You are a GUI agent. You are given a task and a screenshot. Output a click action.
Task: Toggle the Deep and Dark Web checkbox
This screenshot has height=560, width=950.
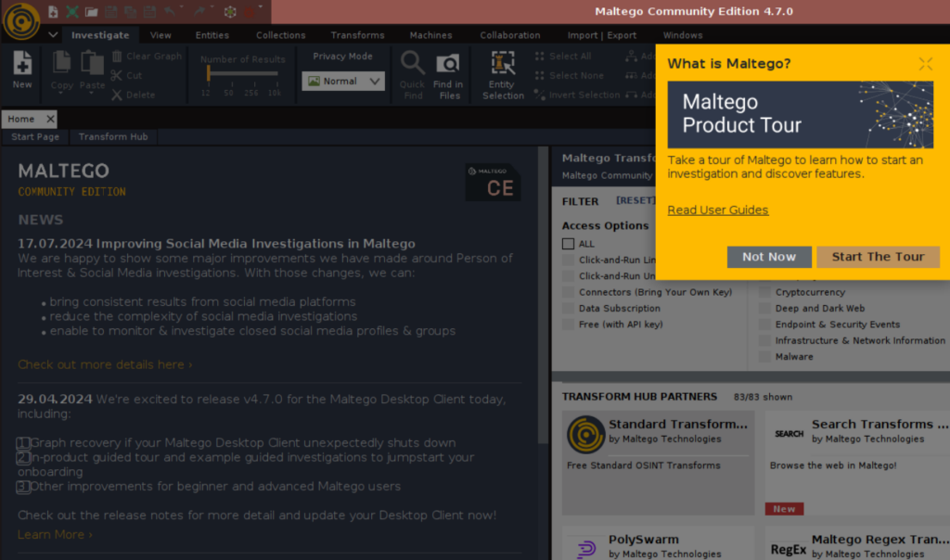tap(764, 308)
